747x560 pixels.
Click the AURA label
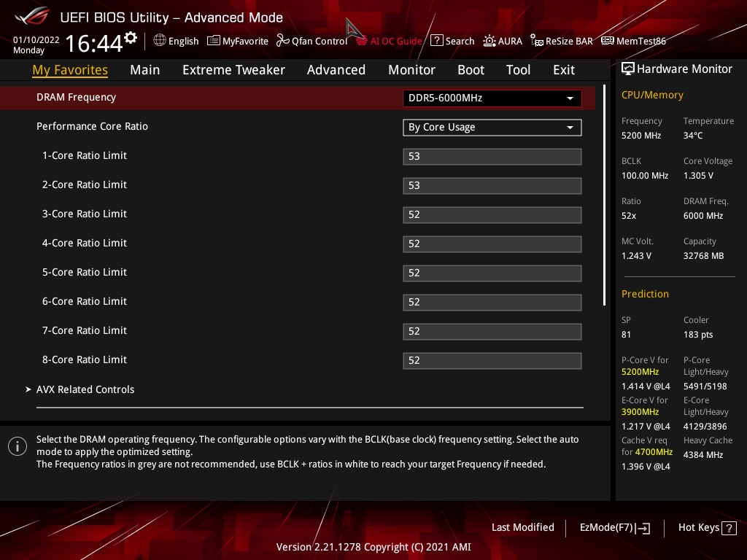click(510, 41)
